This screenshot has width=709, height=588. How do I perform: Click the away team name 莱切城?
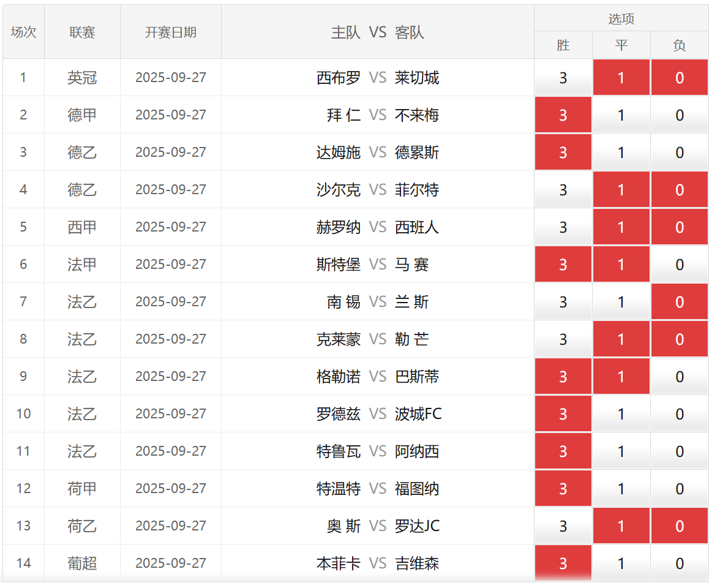click(x=417, y=78)
